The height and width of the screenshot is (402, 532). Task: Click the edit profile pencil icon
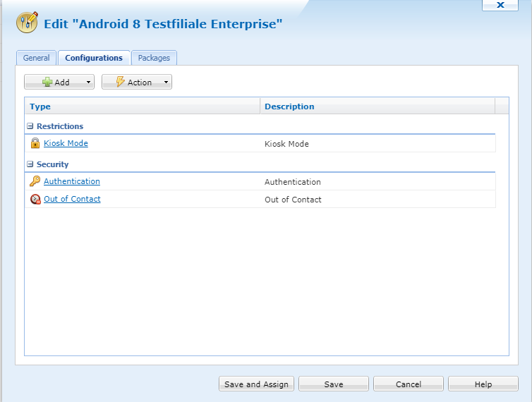(27, 23)
